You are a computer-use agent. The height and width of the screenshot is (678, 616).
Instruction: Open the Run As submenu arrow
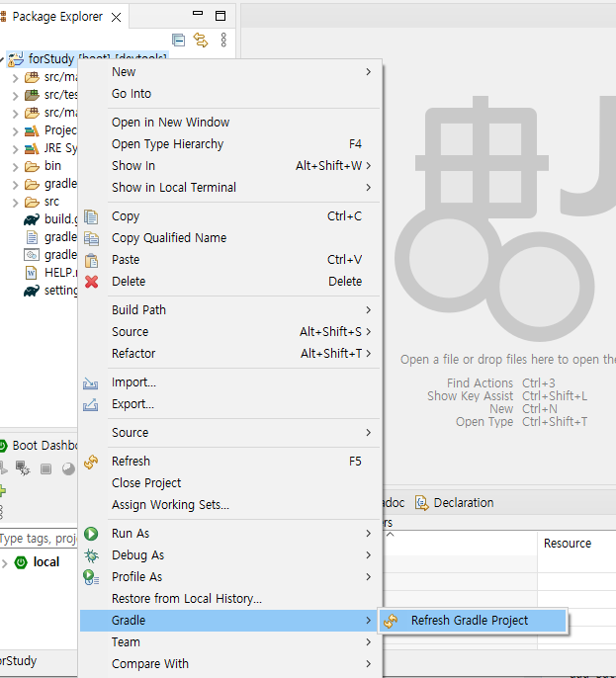pos(368,534)
